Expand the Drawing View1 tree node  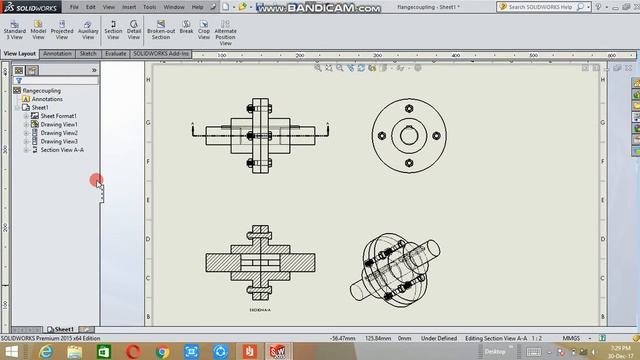(x=26, y=124)
